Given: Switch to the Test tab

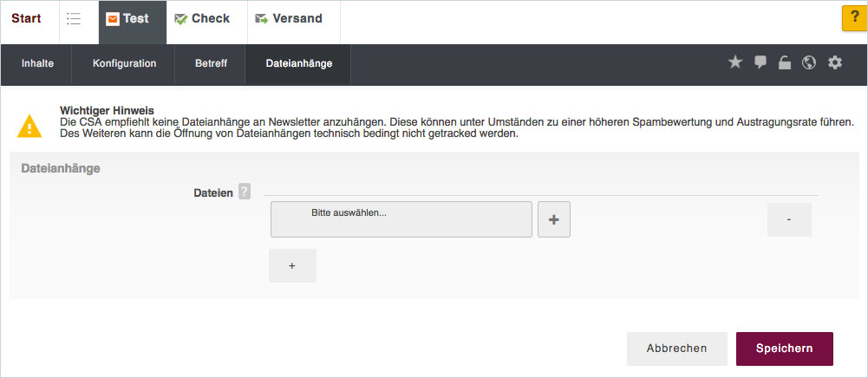Looking at the screenshot, I should 127,19.
